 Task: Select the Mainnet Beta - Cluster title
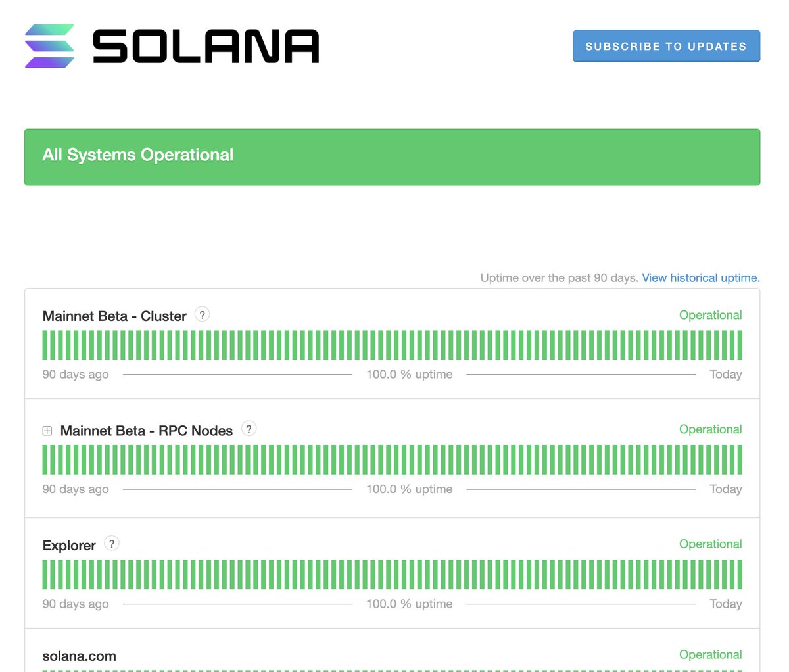114,316
